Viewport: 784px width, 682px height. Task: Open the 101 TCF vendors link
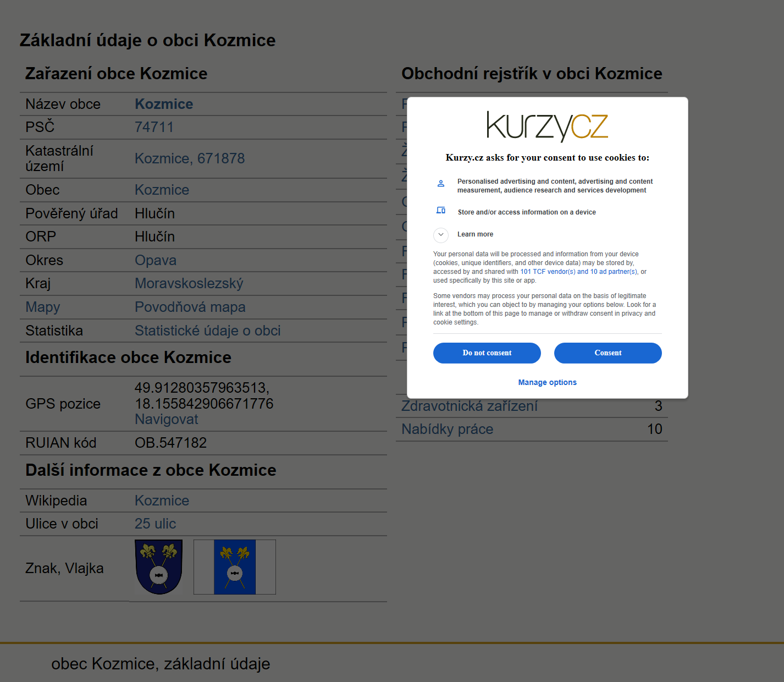pos(579,272)
